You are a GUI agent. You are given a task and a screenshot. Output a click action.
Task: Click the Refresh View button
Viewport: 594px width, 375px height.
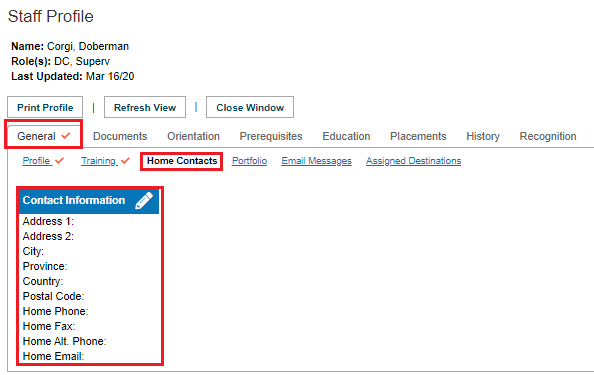click(x=145, y=107)
